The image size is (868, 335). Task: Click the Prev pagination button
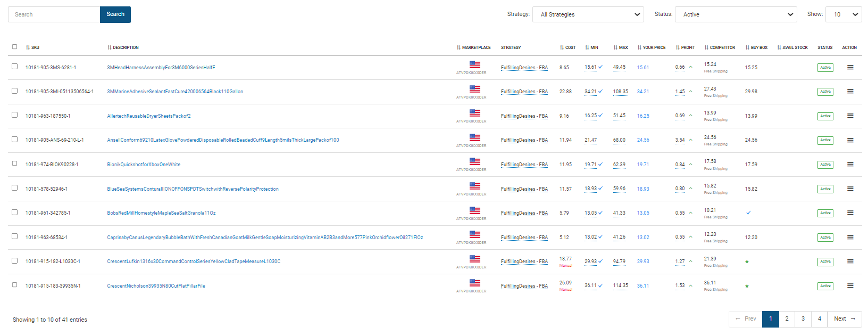(x=746, y=319)
